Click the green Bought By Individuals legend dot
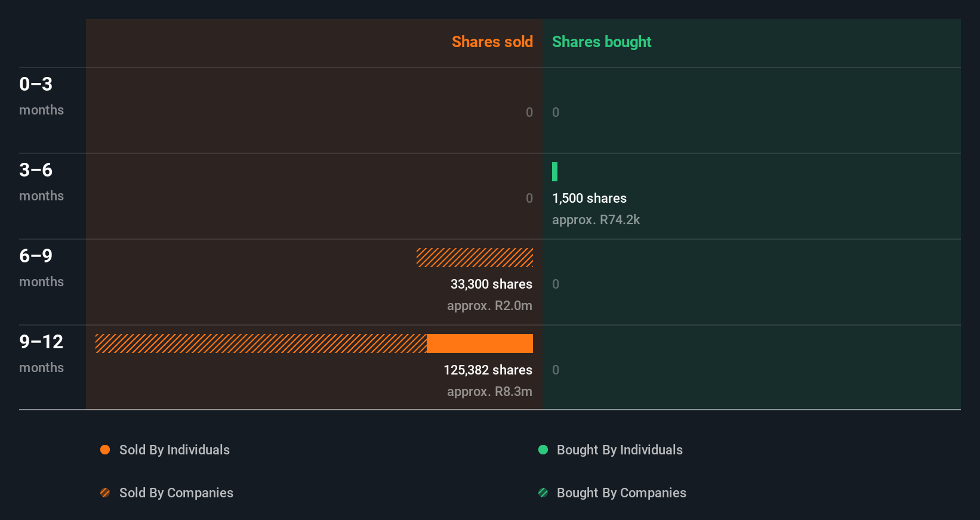 click(543, 450)
